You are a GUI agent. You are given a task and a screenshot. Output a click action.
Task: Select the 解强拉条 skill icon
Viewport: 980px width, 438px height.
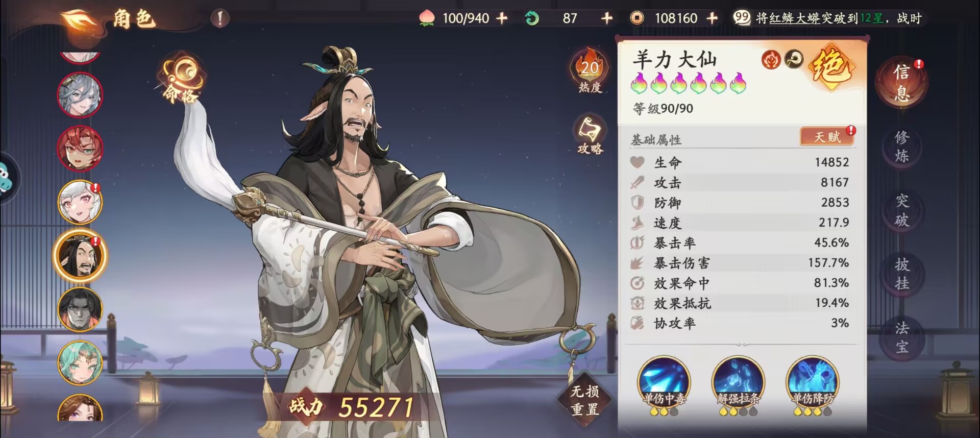[x=738, y=385]
